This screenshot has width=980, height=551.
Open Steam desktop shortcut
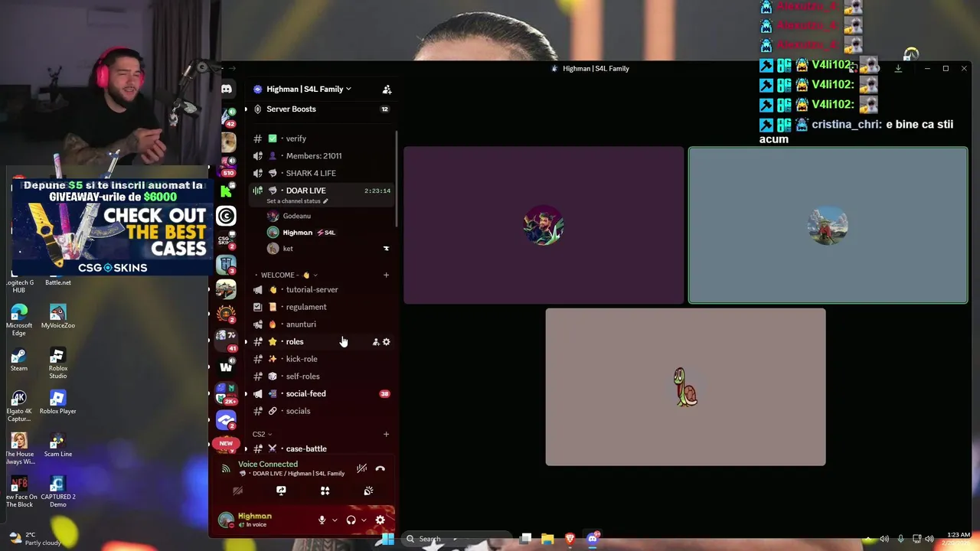pos(19,360)
